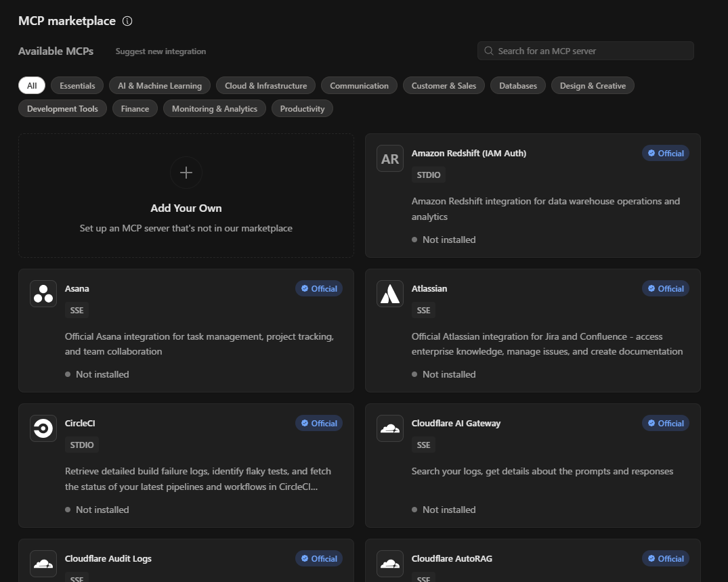Image resolution: width=728 pixels, height=582 pixels.
Task: Click the CircleCI logo icon
Action: click(x=43, y=428)
